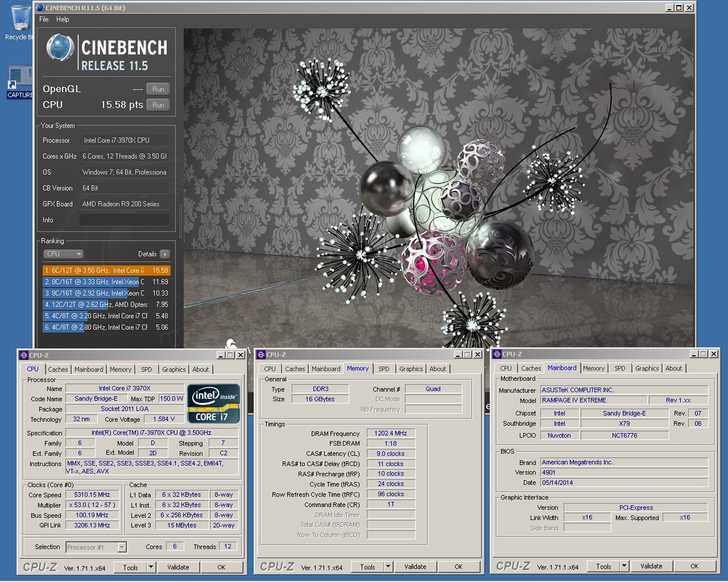
Task: Switch to About tab in the CPU-Z CPU window
Action: [201, 369]
